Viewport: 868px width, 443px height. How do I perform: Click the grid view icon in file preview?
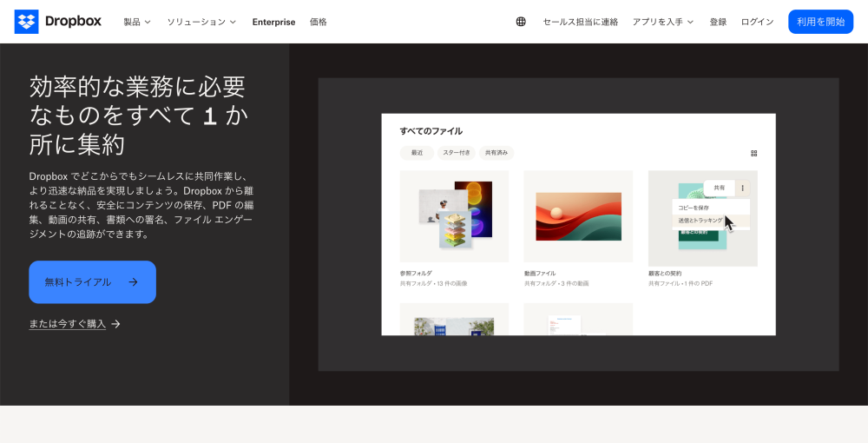coord(753,154)
